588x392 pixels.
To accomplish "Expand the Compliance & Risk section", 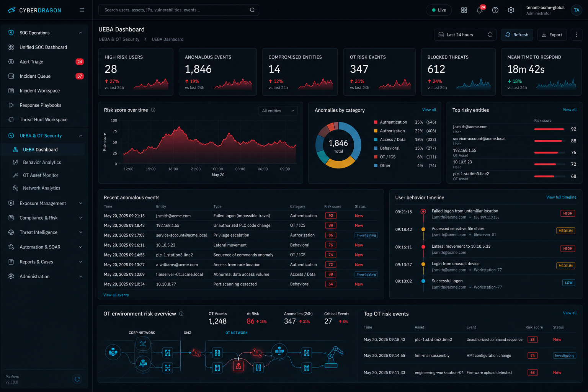I will coord(80,218).
